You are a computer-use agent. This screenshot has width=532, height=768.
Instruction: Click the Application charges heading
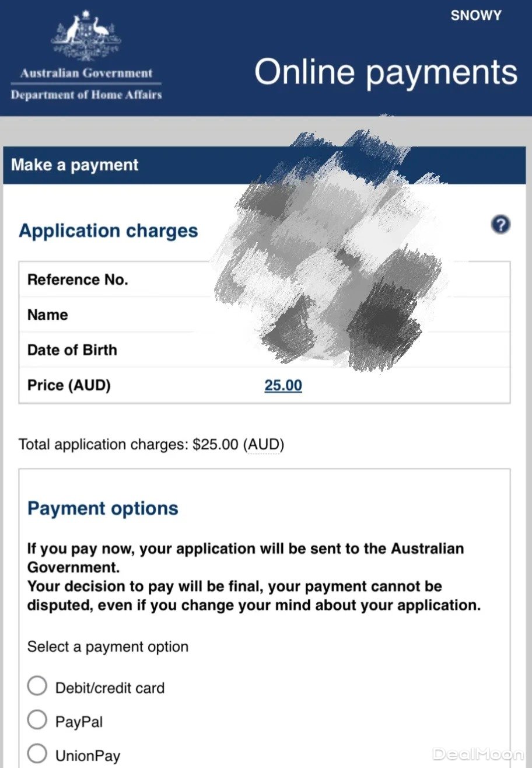[108, 231]
